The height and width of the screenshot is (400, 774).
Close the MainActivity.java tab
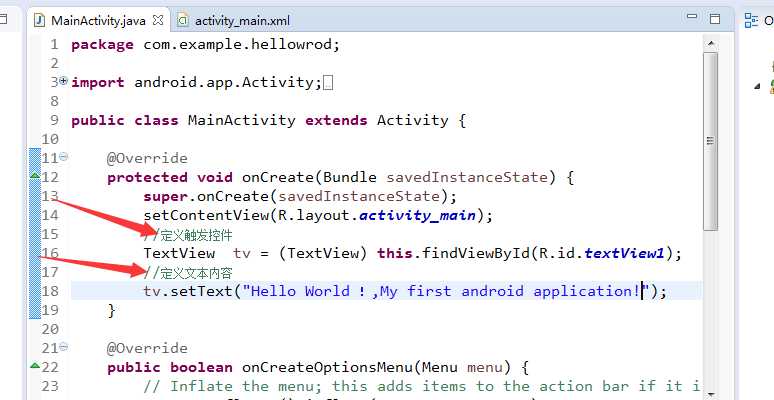click(x=158, y=20)
